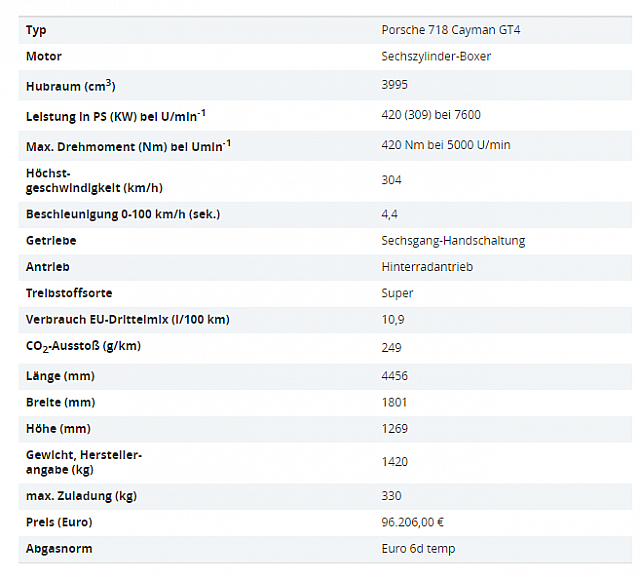The image size is (640, 580).
Task: Select the fuel value 'Super'
Action: 397,293
